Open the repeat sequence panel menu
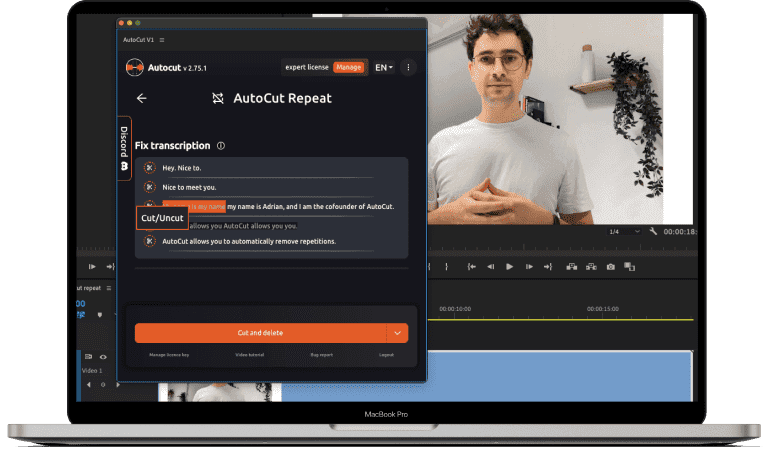Screen dimensions: 768x449 [109, 288]
